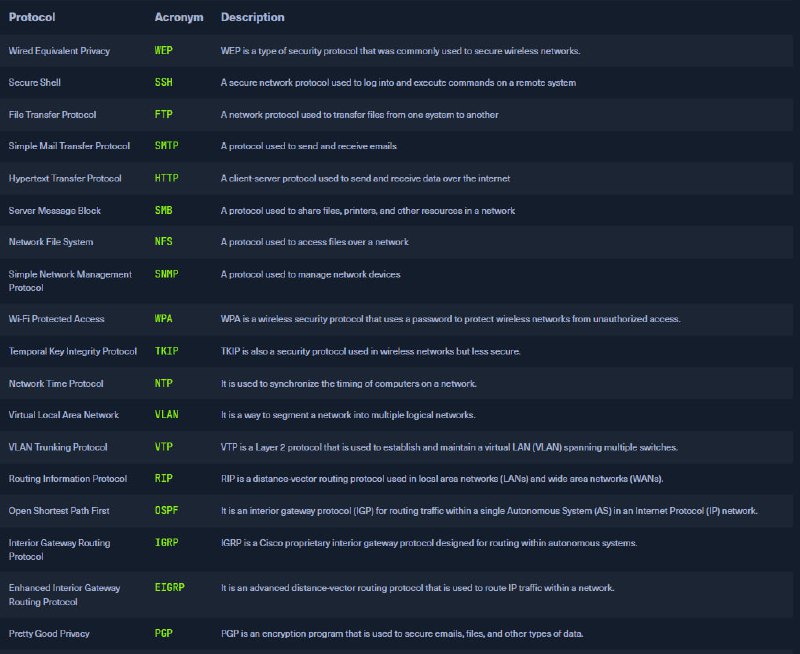The height and width of the screenshot is (654, 800).
Task: Click the SNMP acronym code
Action: point(166,274)
